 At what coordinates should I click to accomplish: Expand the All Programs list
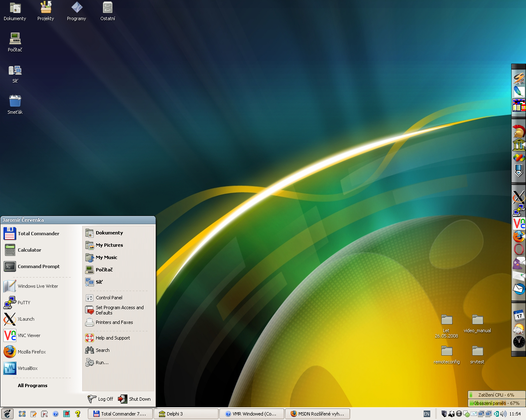[x=33, y=386]
